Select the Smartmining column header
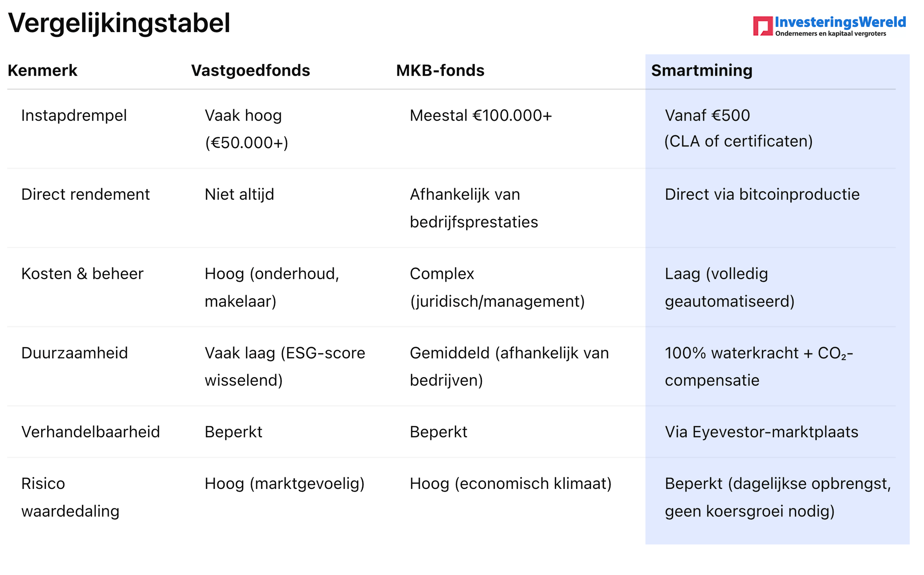 point(701,71)
